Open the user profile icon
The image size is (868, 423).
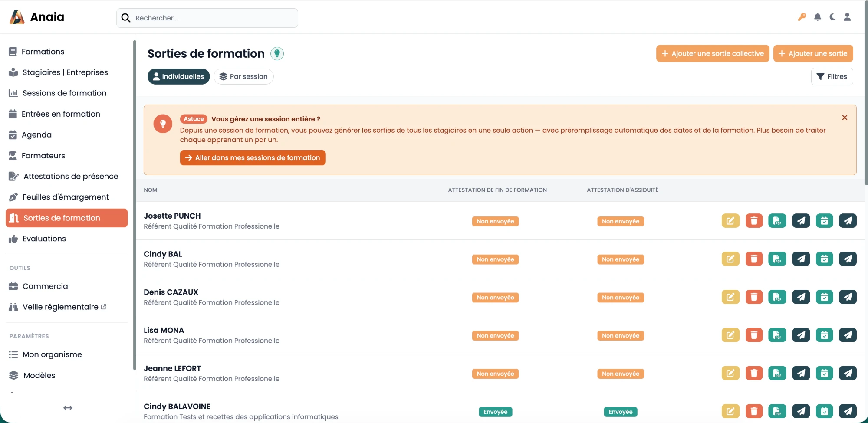pos(847,17)
